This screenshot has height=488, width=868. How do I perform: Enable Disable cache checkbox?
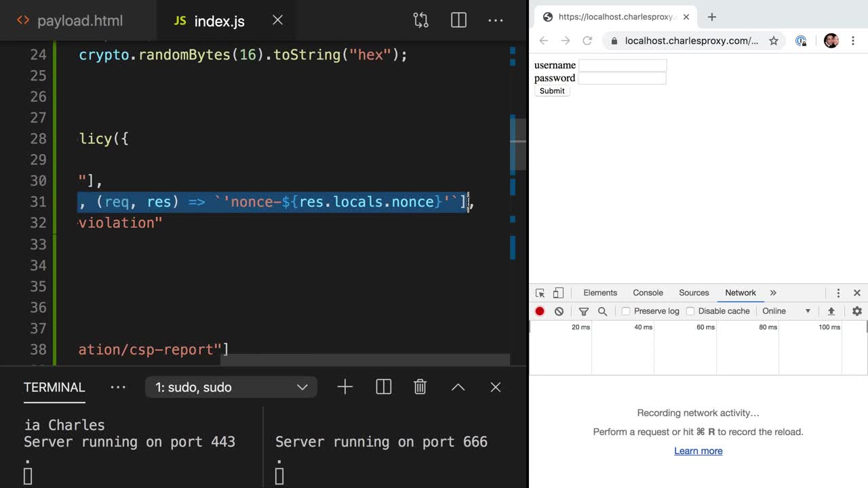pyautogui.click(x=690, y=311)
